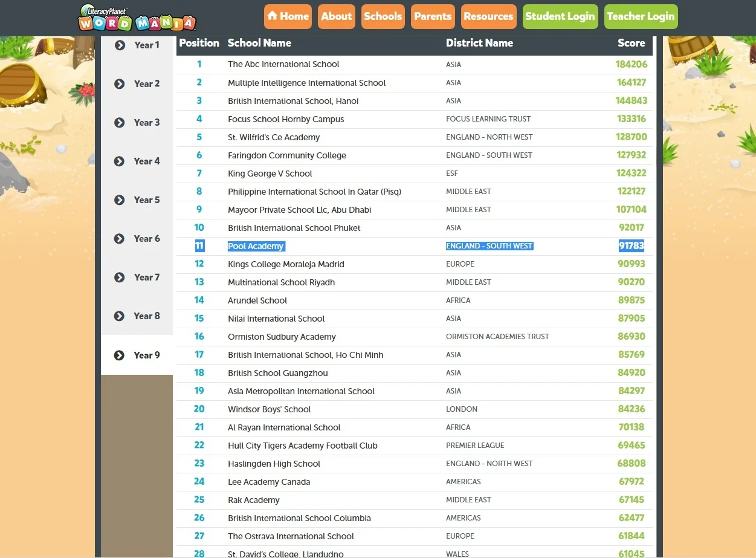The height and width of the screenshot is (558, 756).
Task: Click St. Wilfrid's Ce Academy
Action: pos(274,137)
